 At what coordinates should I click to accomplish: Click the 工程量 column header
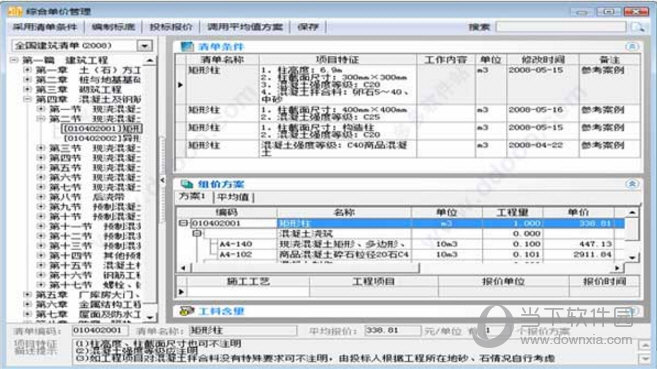(x=512, y=212)
